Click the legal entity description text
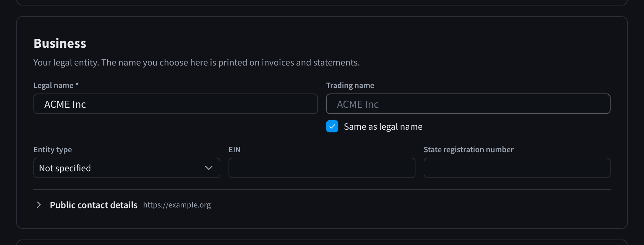Viewport: 644px width, 245px height. tap(196, 62)
